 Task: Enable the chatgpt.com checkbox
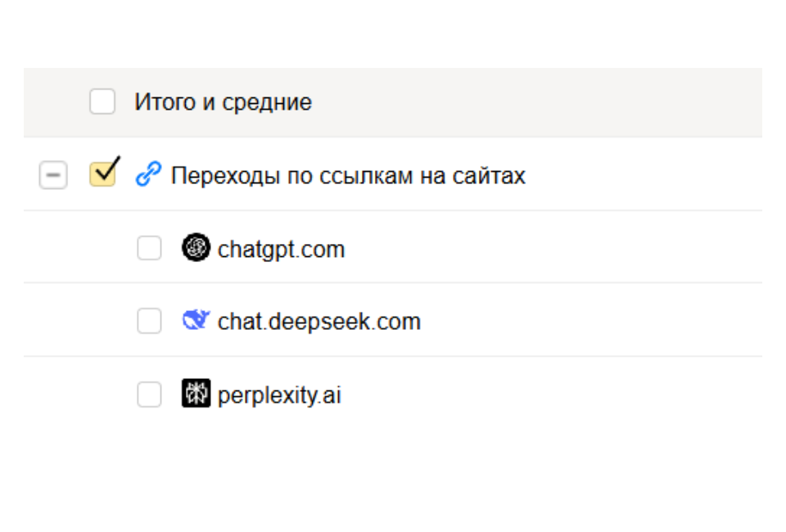149,248
